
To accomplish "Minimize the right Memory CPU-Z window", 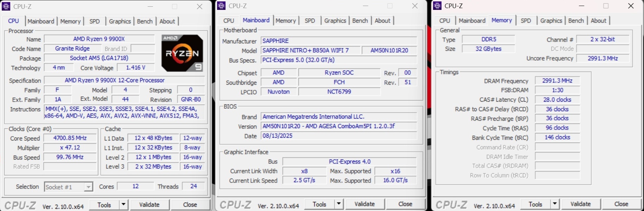I will (582, 6).
